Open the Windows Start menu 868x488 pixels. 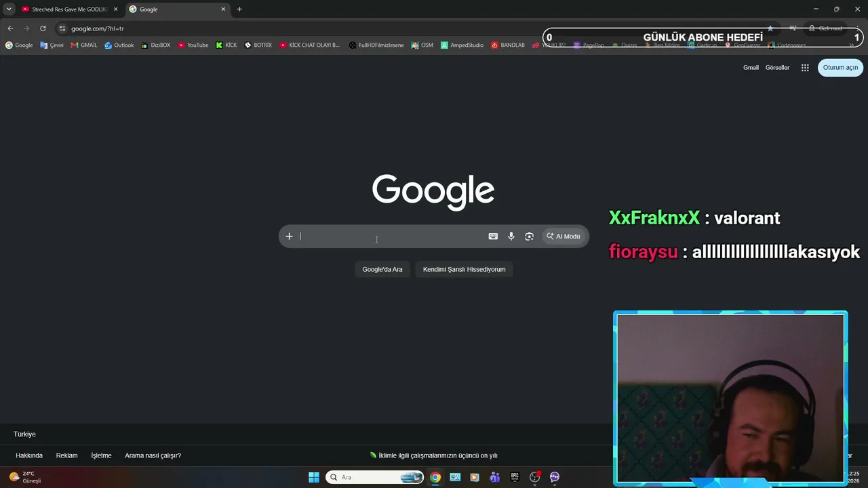click(314, 477)
